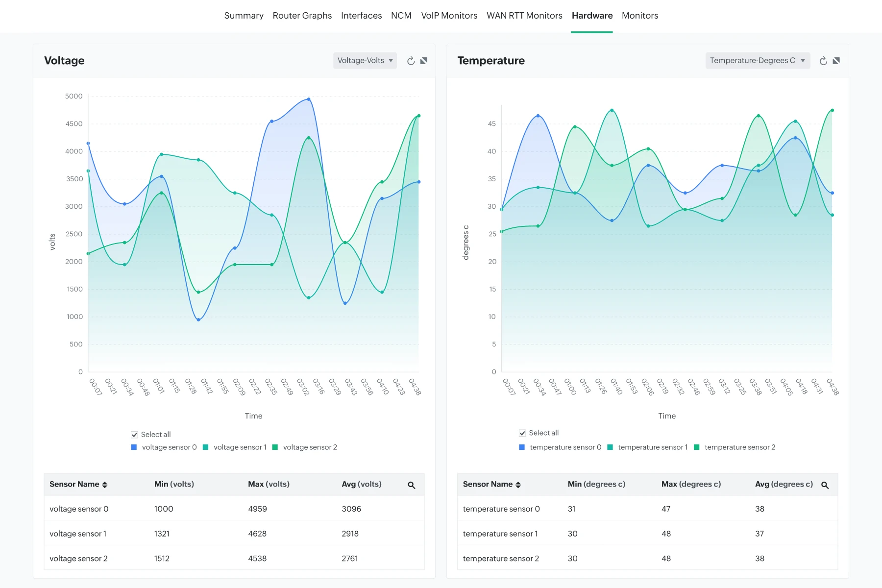Expand the Temperature widget to full view
The height and width of the screenshot is (588, 882).
point(836,61)
